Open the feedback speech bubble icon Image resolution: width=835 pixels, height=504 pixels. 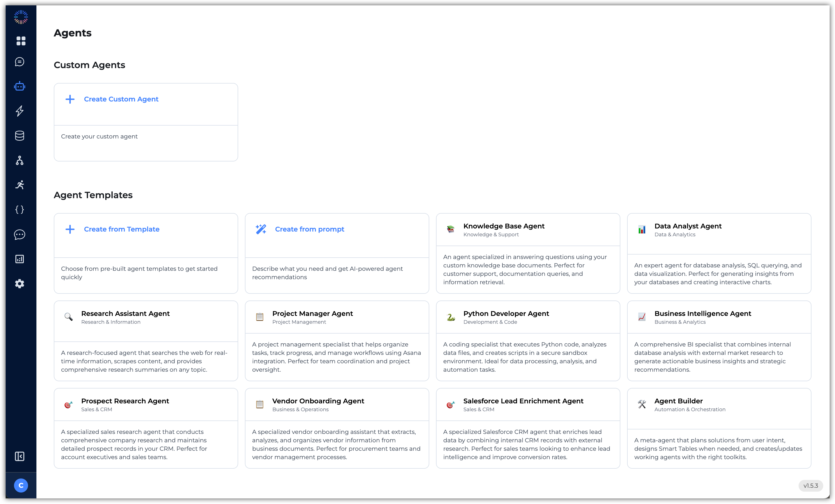20,234
